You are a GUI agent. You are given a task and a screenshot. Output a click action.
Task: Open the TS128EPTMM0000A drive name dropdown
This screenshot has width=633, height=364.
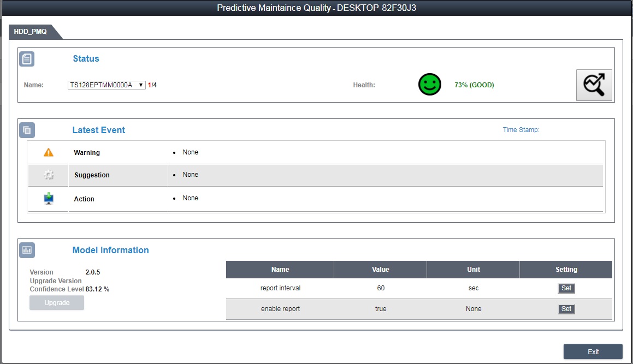107,85
